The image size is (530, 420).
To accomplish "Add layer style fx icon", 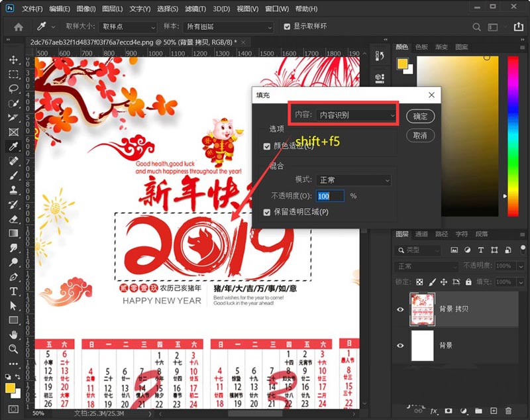I will click(434, 411).
